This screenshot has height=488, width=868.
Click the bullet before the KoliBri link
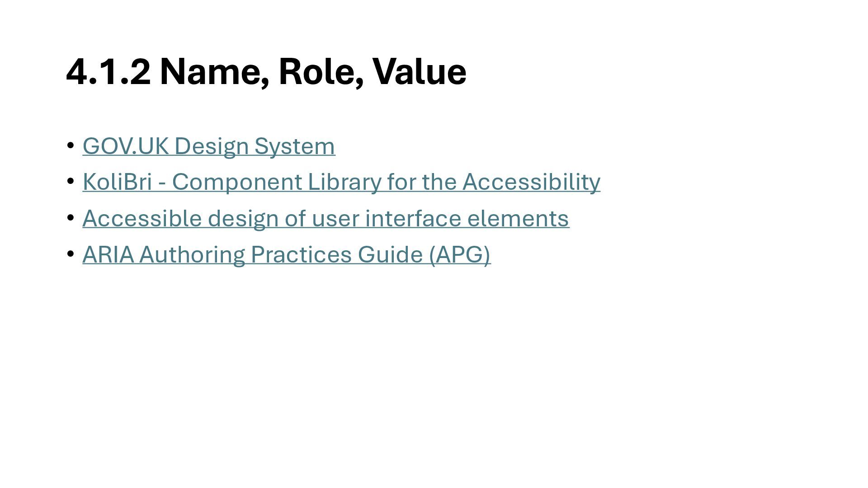tap(70, 181)
